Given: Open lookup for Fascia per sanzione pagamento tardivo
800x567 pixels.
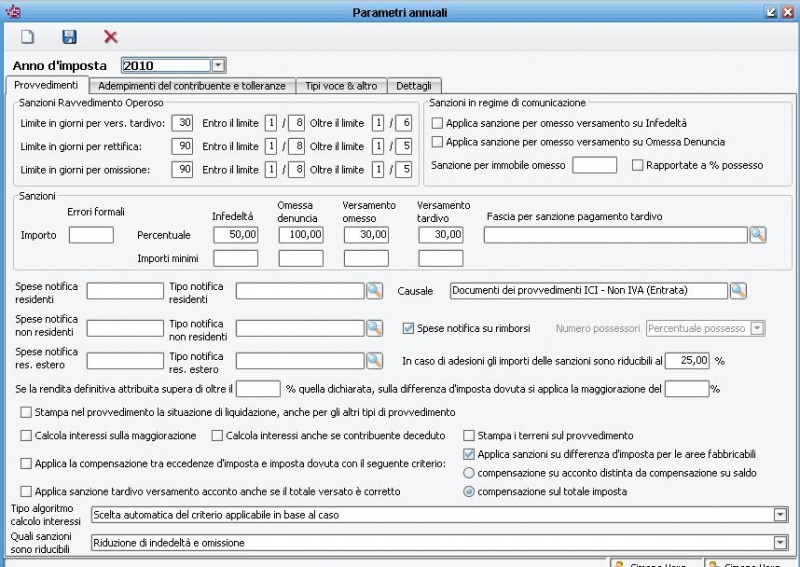Looking at the screenshot, I should [758, 235].
